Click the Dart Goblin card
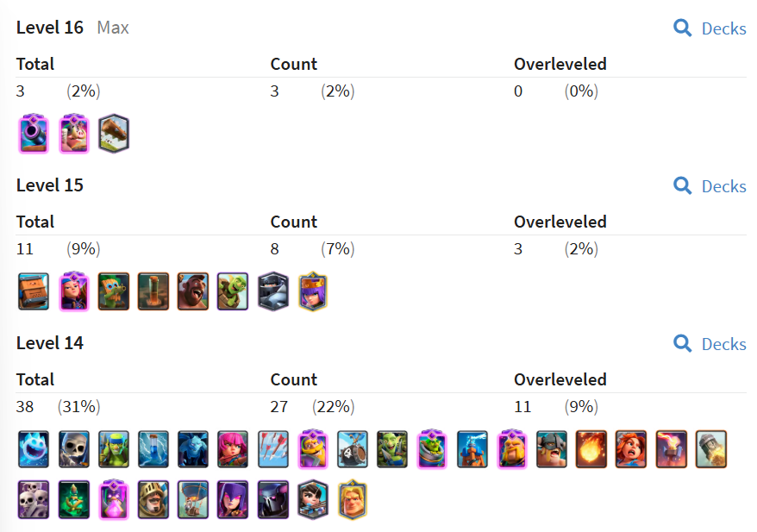Viewport: 757px width, 532px height. 113,291
